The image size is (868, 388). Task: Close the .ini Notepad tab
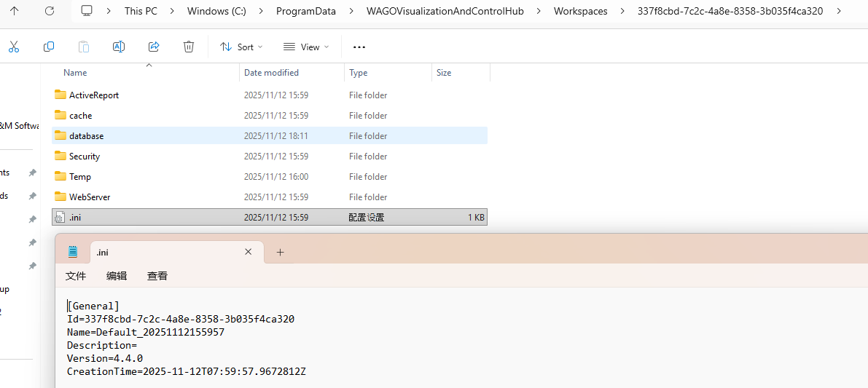pyautogui.click(x=248, y=252)
